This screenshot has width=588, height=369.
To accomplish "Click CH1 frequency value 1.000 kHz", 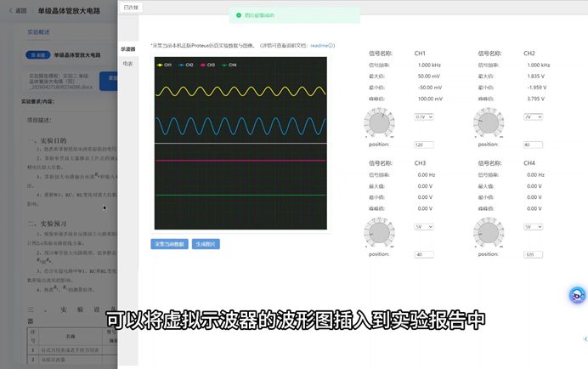I will [x=429, y=65].
